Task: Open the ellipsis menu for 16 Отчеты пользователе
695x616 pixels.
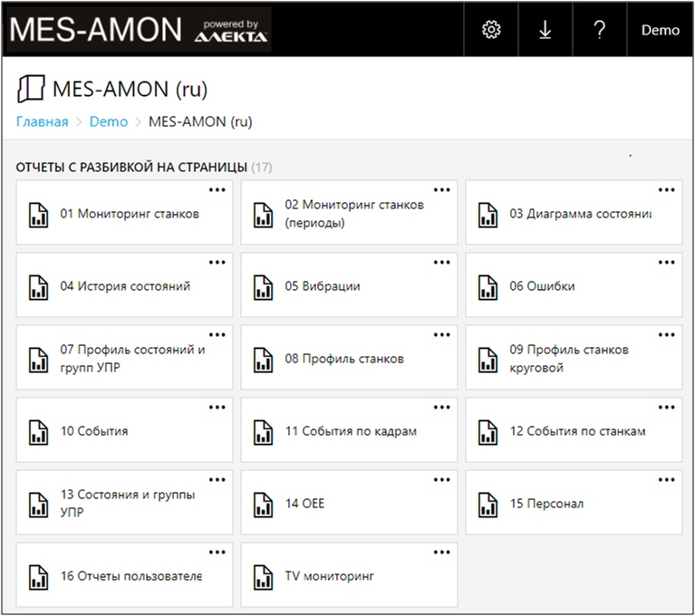Action: pos(217,553)
